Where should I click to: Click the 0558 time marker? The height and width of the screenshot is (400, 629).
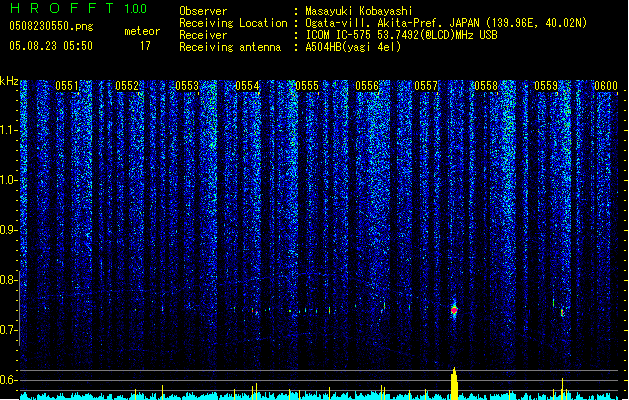(486, 86)
